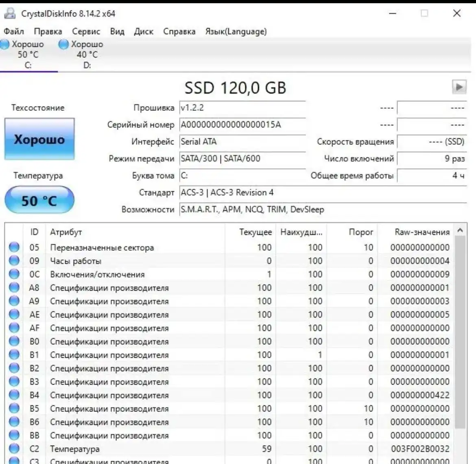Viewport: 476px width, 464px height.
Task: Click scroll-up arrow of the attribute list
Action: click(460, 230)
